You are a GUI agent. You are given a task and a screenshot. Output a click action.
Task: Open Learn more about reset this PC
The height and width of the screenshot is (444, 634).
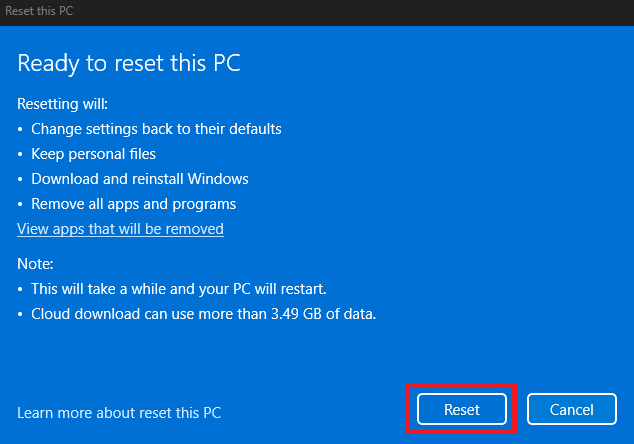(119, 412)
